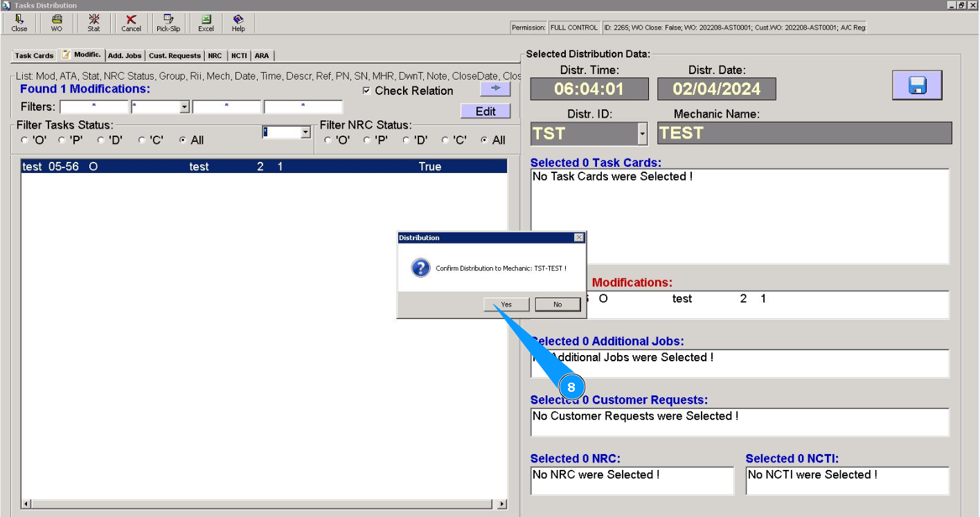Screen dimensions: 980x517
Task: Open the combo box beside Filter NRC Status
Action: coord(305,132)
